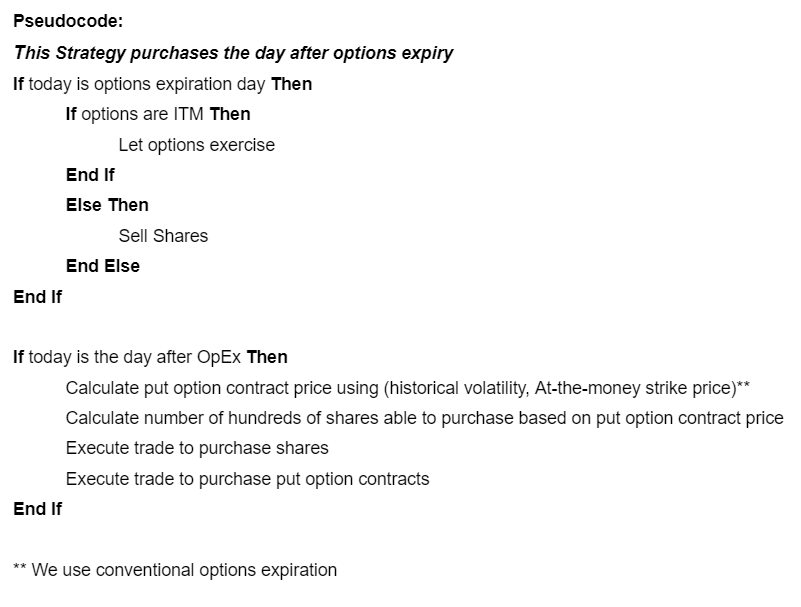Click "Execute trade to purchase put option contracts"

247,479
